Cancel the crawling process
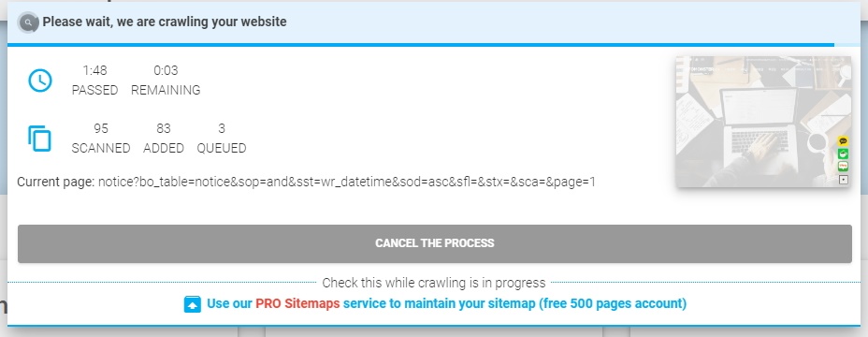This screenshot has height=337, width=868. click(435, 243)
